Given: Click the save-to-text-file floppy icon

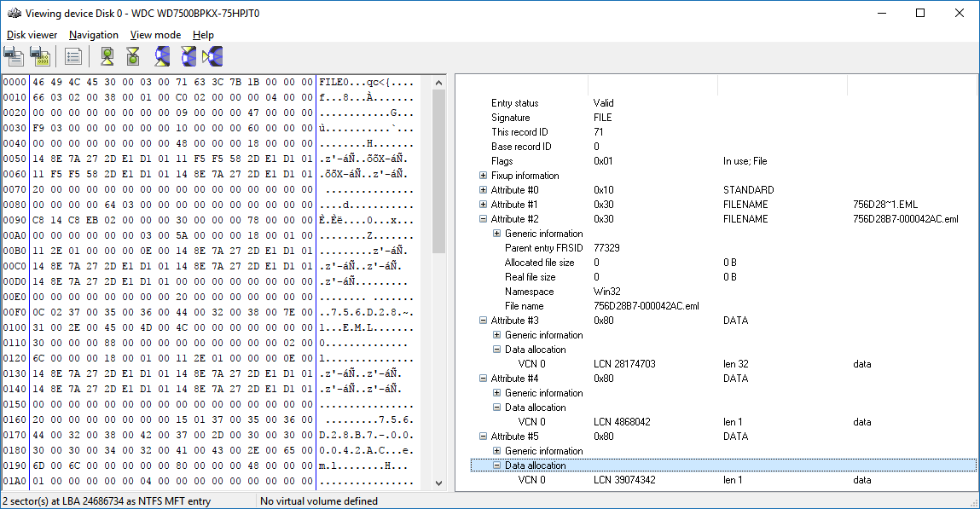Looking at the screenshot, I should pyautogui.click(x=14, y=56).
